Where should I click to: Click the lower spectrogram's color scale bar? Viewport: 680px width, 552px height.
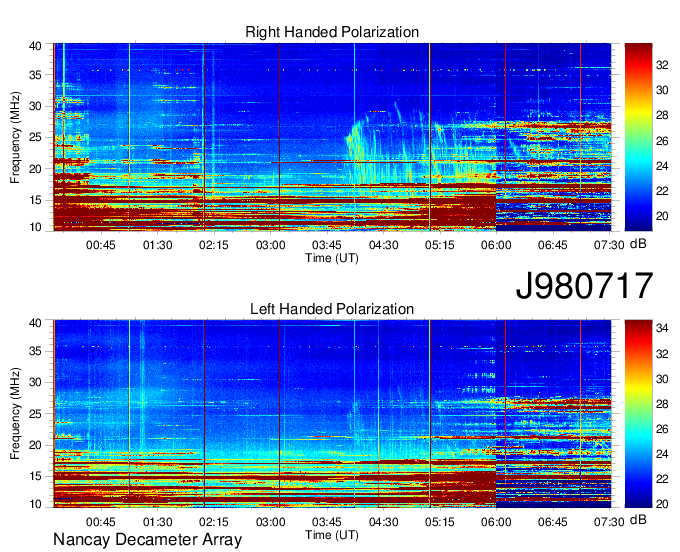pyautogui.click(x=638, y=414)
